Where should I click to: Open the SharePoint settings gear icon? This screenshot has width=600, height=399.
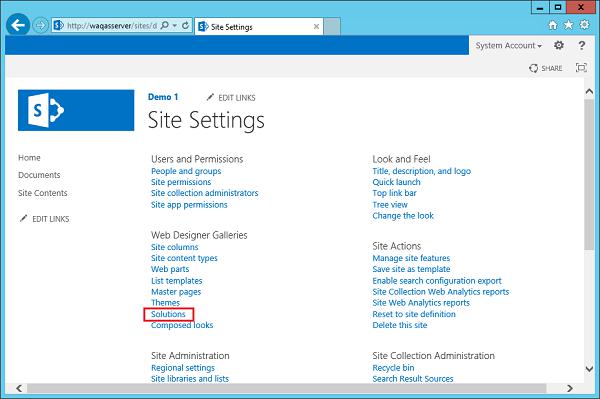click(x=559, y=46)
